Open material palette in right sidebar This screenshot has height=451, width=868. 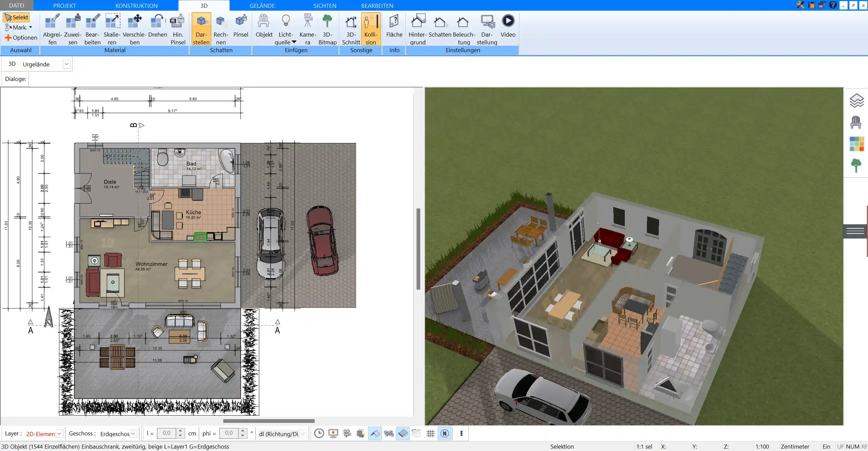click(x=856, y=144)
